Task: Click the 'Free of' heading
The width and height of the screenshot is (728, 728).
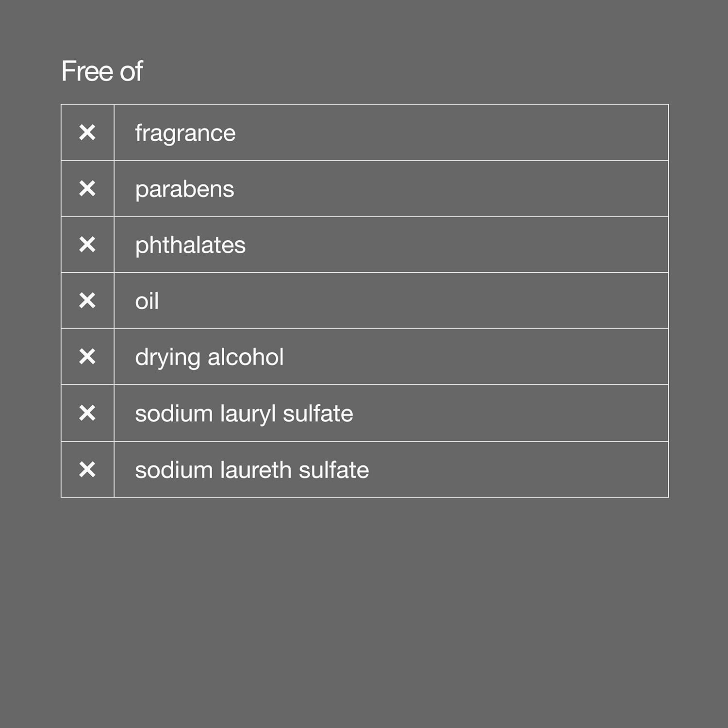Action: pos(102,71)
